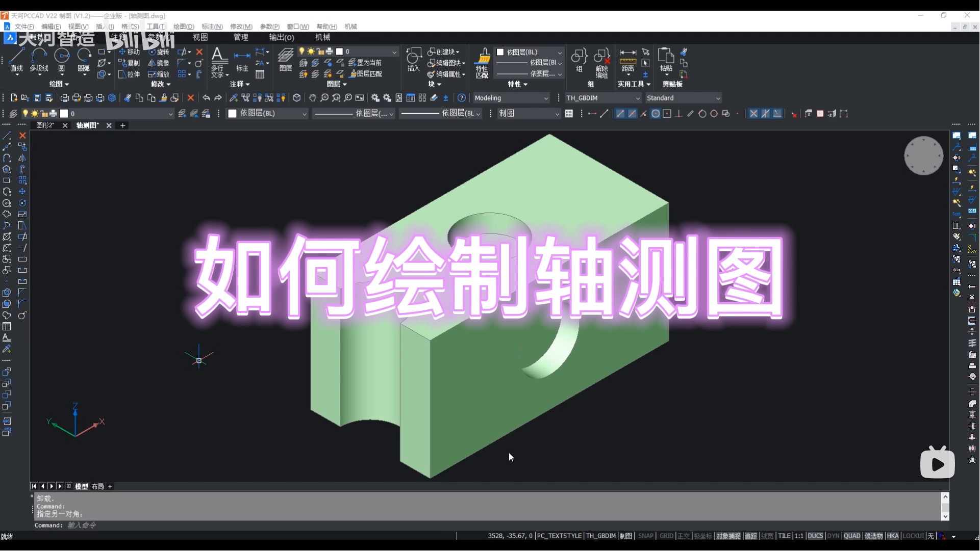Click the white layer color swatch in layer toolbar
980x551 pixels.
(64, 114)
